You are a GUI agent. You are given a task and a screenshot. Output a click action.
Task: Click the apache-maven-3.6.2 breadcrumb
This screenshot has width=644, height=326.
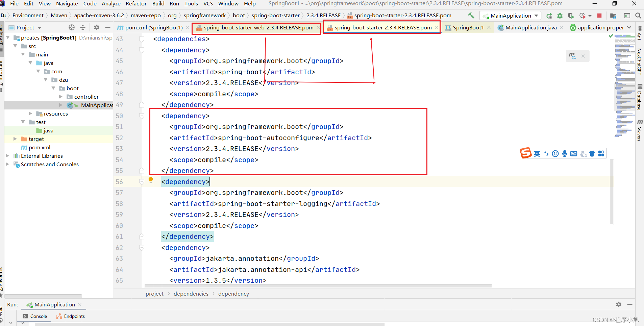point(99,16)
